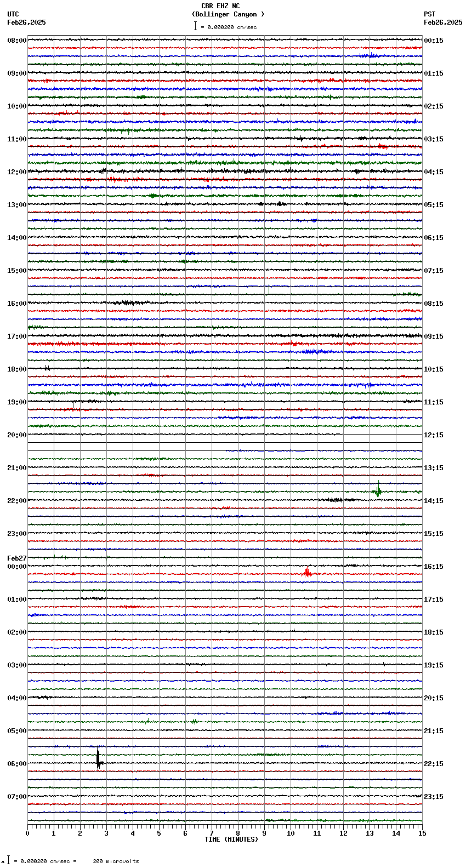The height and width of the screenshot is (868, 466).
Task: Select the 02:15 PST time label
Action: (x=434, y=106)
